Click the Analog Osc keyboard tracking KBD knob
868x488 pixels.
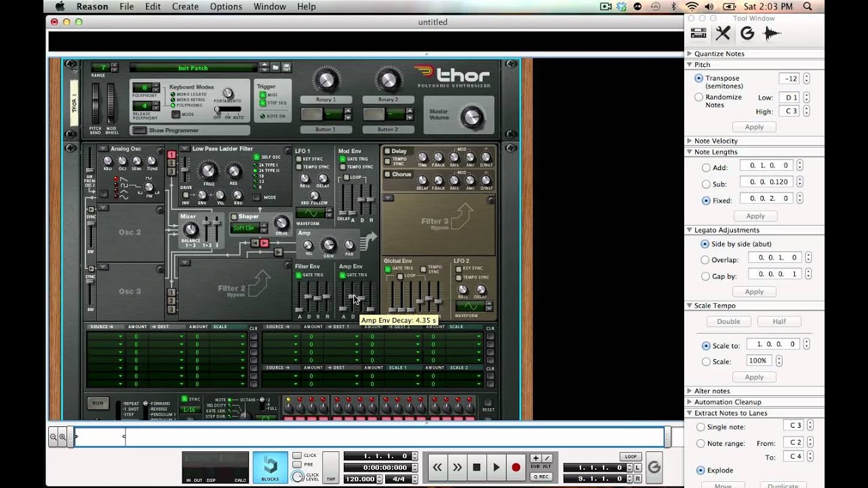coord(107,161)
